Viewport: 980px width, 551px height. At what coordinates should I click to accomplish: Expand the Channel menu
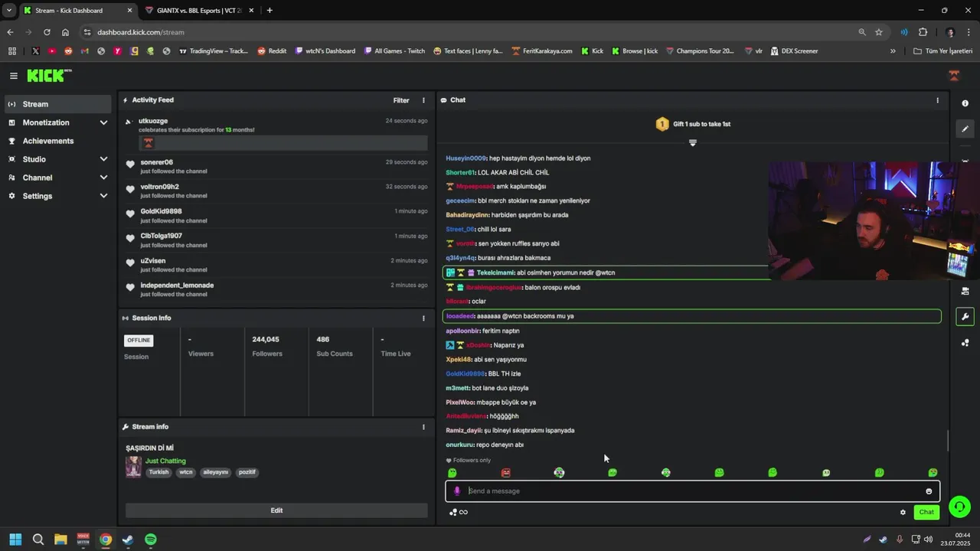click(103, 178)
